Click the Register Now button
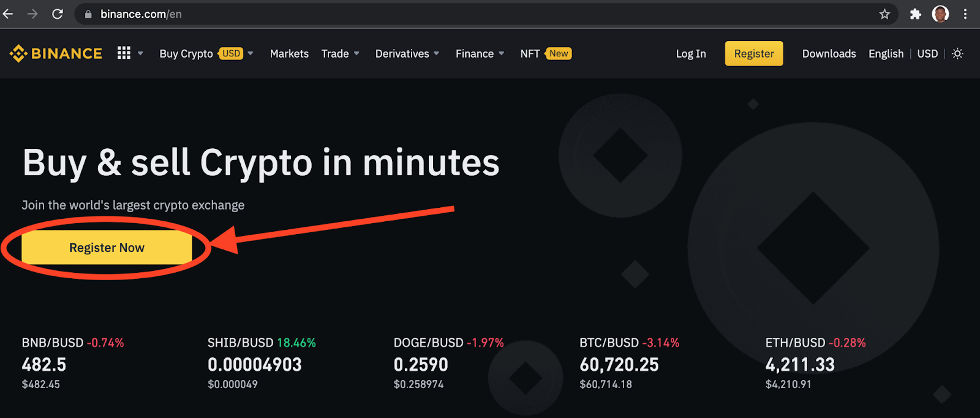The height and width of the screenshot is (418, 980). [x=107, y=248]
